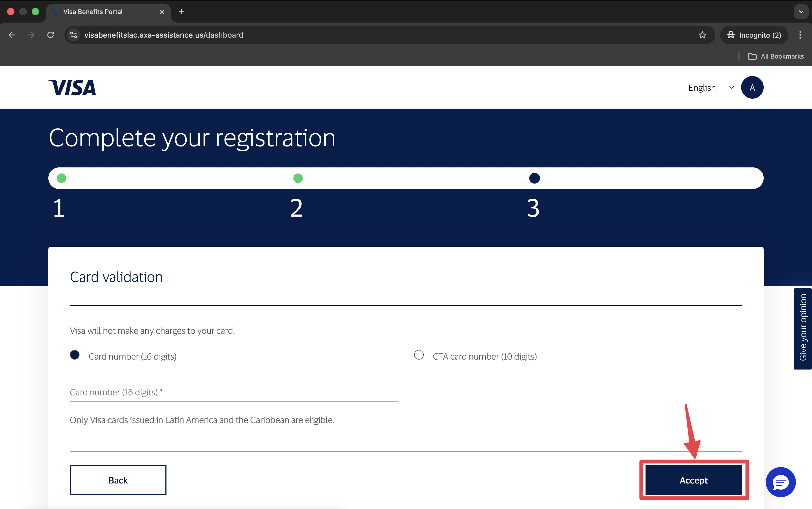
Task: Focus the Card number (16 digits) input field
Action: point(234,392)
